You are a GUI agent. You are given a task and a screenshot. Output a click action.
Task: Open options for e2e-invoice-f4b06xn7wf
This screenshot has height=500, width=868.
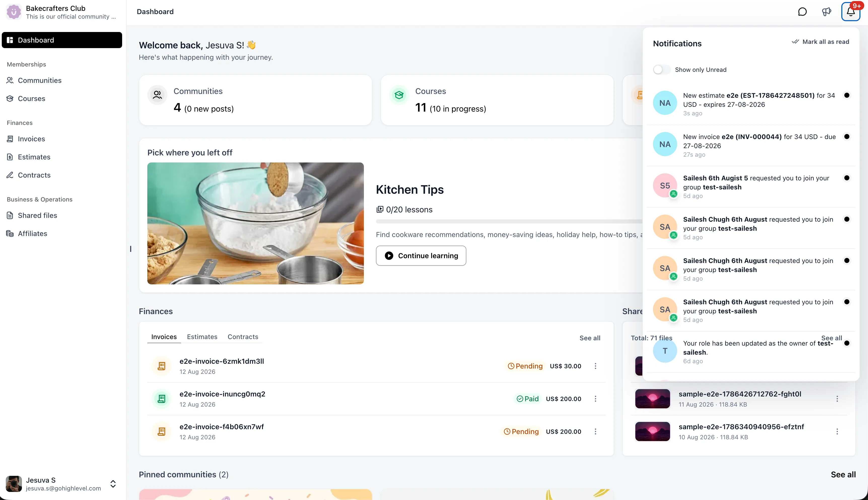(596, 431)
